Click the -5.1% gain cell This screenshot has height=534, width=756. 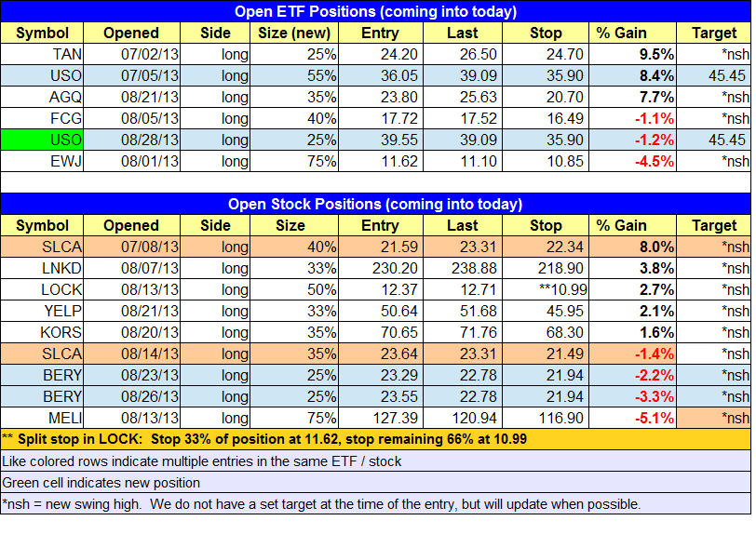point(632,418)
